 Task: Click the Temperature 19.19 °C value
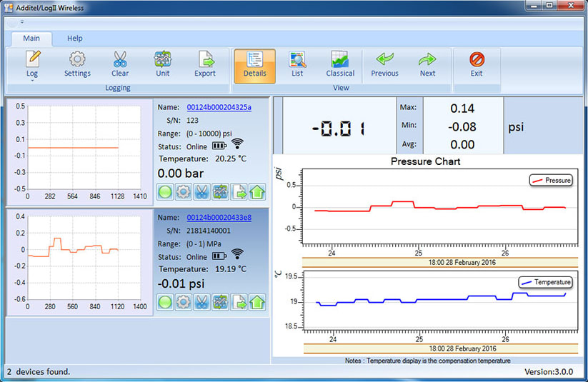pos(231,268)
